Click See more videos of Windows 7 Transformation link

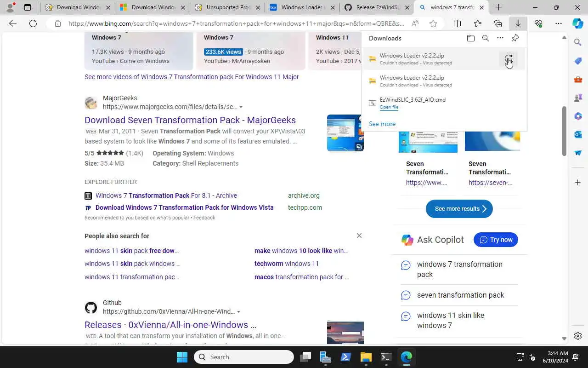(x=192, y=77)
